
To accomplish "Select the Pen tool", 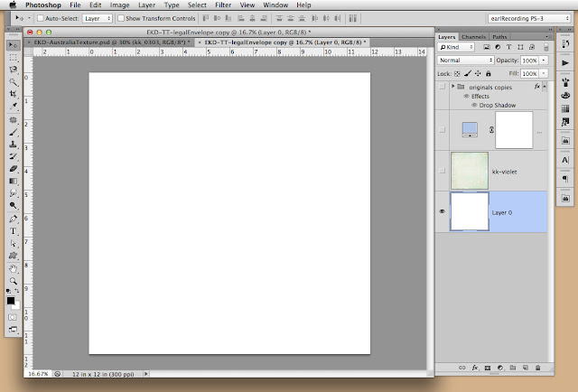I will coord(13,219).
